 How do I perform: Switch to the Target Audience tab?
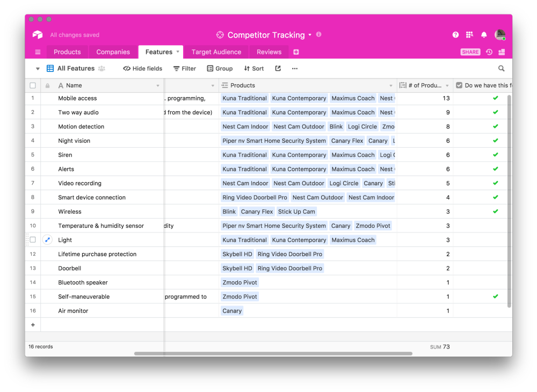pos(216,52)
